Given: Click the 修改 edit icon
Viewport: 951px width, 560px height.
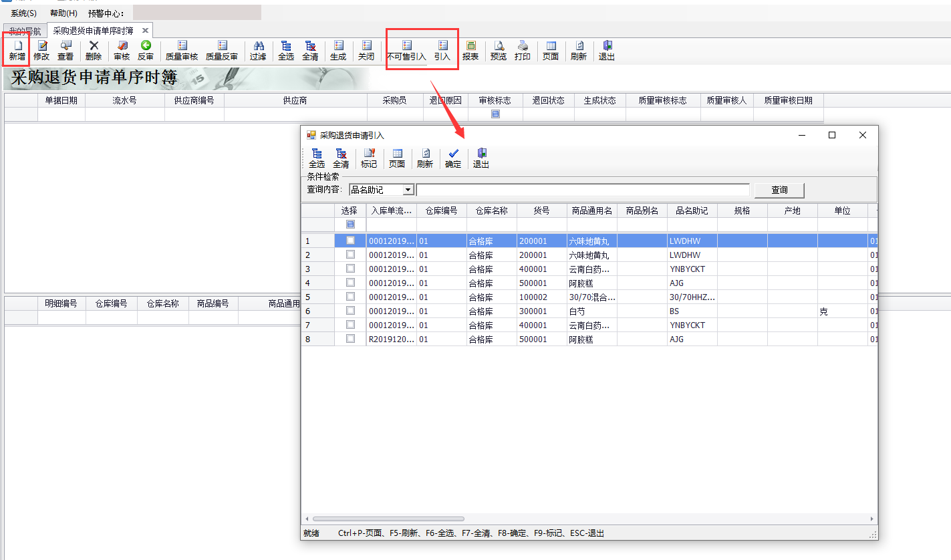Looking at the screenshot, I should [41, 51].
